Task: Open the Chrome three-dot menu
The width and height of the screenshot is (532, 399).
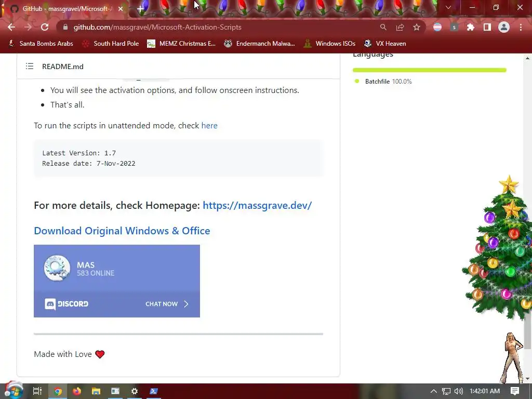Action: tap(521, 27)
